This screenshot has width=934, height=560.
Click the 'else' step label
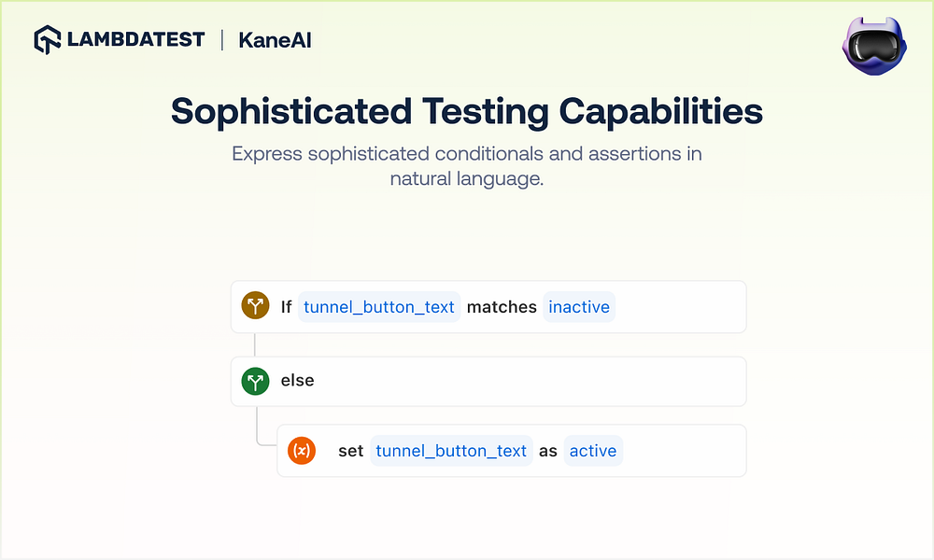coord(297,381)
